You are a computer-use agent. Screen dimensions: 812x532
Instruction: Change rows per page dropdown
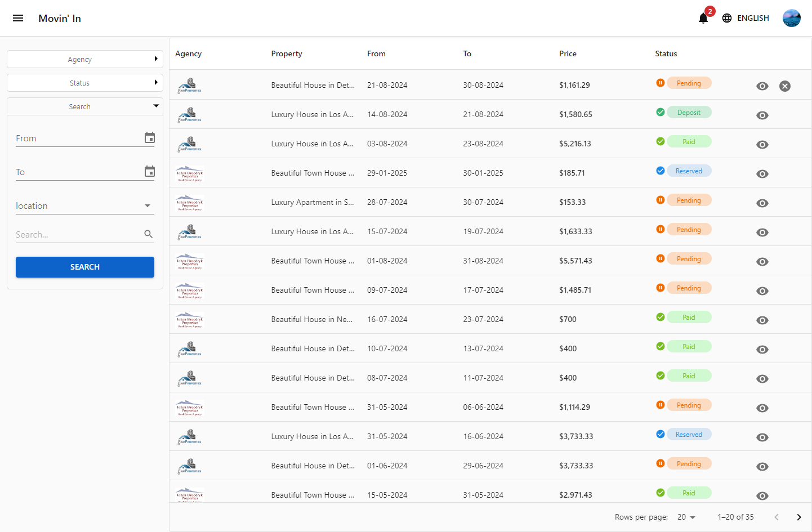686,517
